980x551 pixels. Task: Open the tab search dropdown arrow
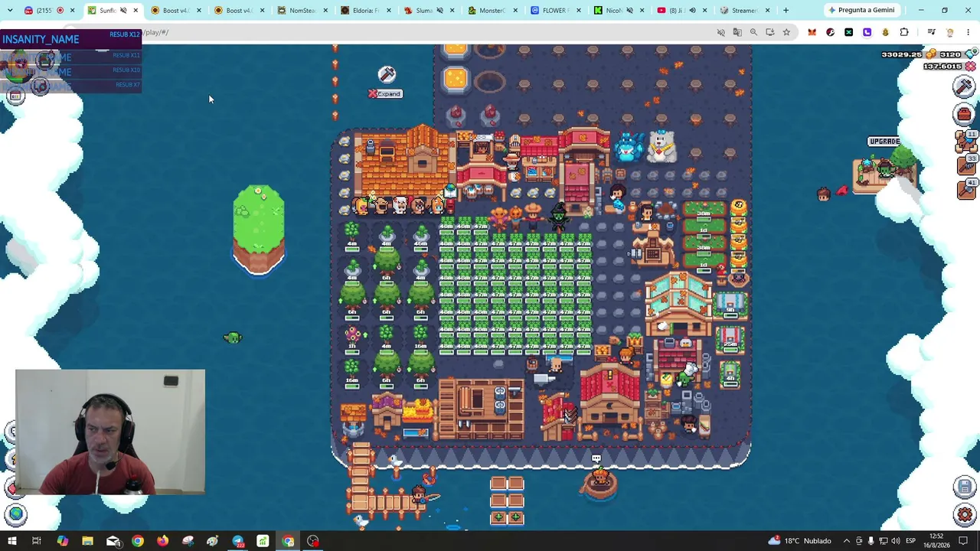click(x=10, y=10)
